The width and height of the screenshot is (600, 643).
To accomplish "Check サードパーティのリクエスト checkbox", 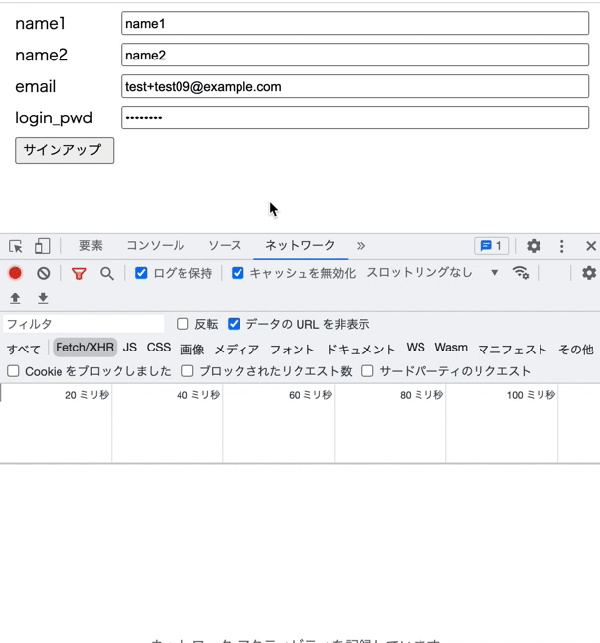I will coord(367,371).
